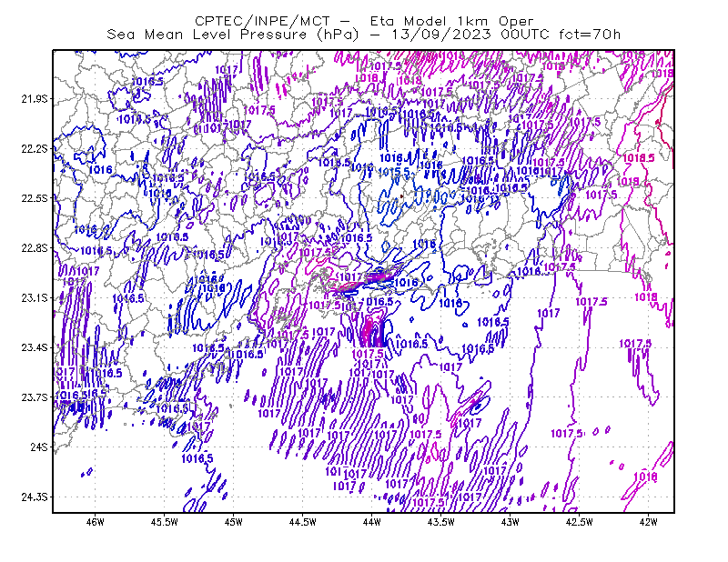Select the 22.8S latitude axis label
Screen dimensions: 728x562
click(35, 248)
